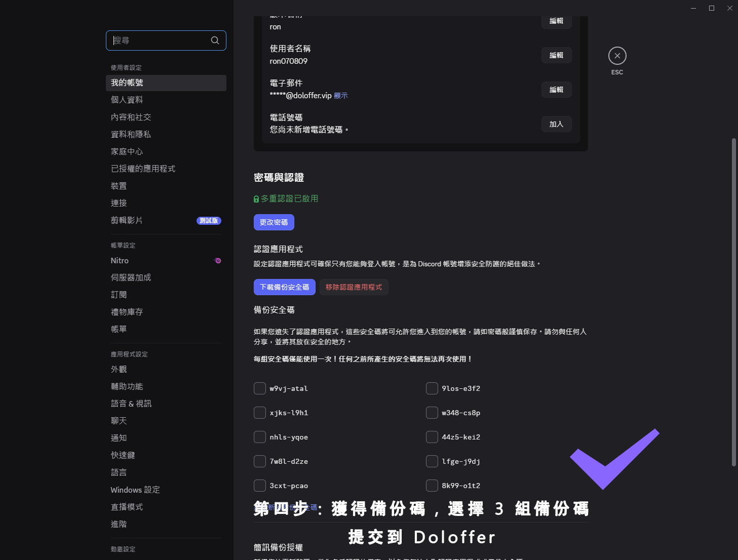Open 家庭中心 in the sidebar
Viewport: 738px width, 560px height.
coord(166,152)
